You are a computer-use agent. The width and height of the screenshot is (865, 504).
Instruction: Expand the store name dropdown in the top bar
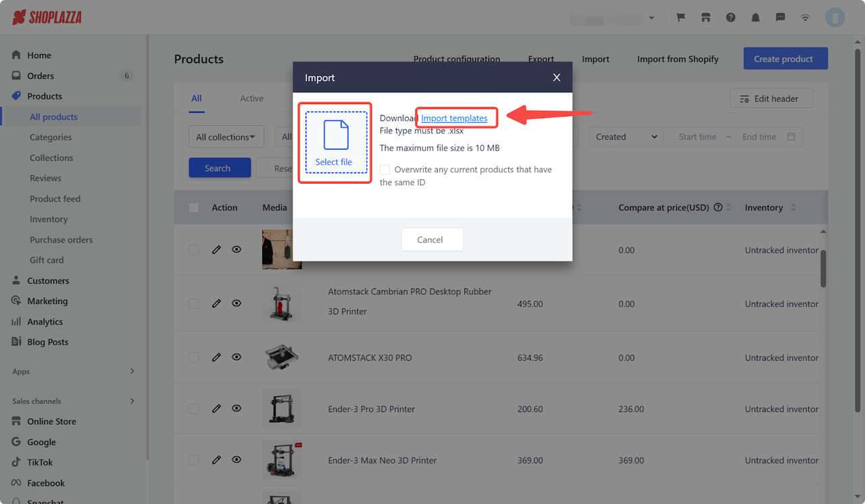coord(651,17)
